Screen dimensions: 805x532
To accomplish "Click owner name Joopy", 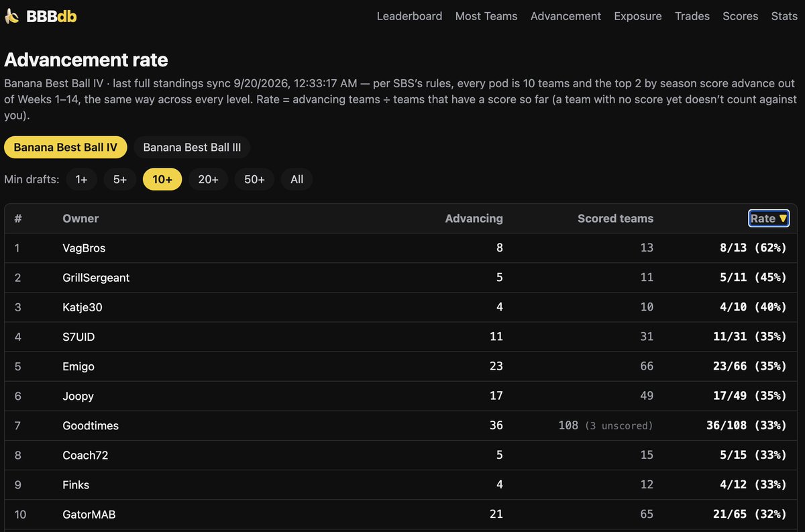I will pos(78,396).
